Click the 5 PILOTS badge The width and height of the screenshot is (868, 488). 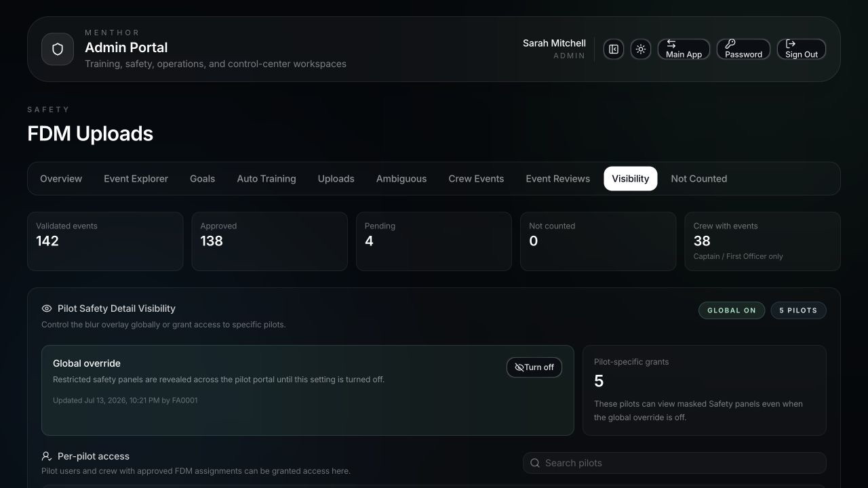798,310
